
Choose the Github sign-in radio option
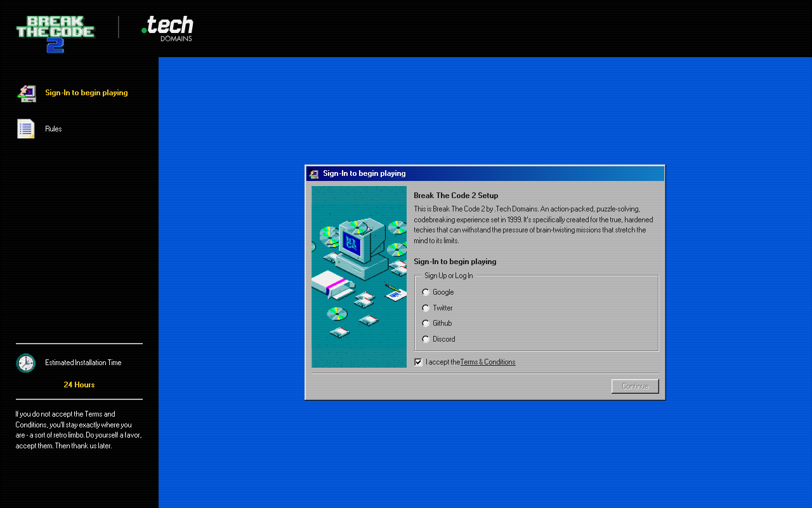tap(426, 323)
